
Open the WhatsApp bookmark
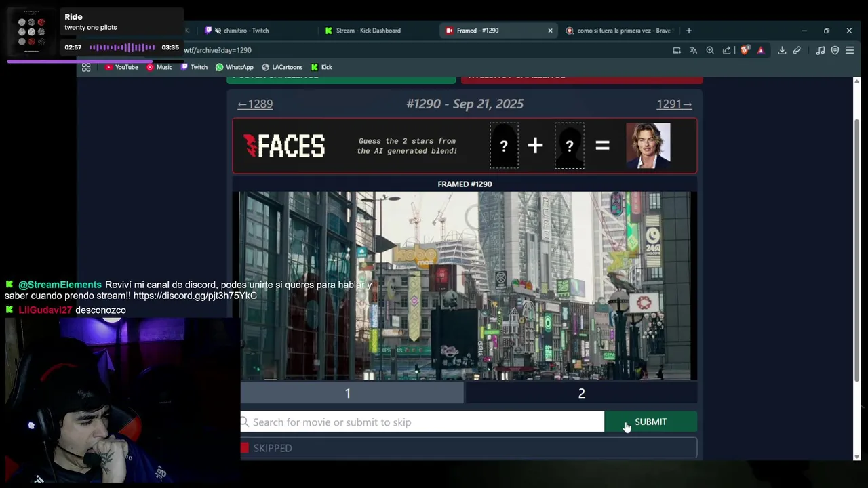tap(235, 67)
